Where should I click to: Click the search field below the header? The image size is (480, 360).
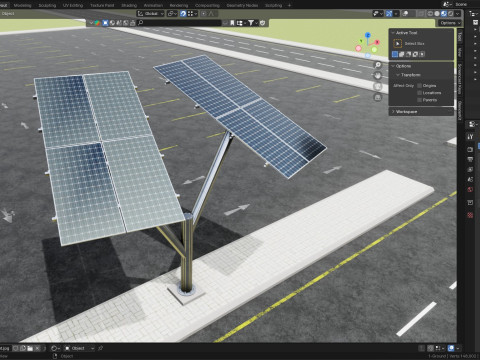point(179,23)
